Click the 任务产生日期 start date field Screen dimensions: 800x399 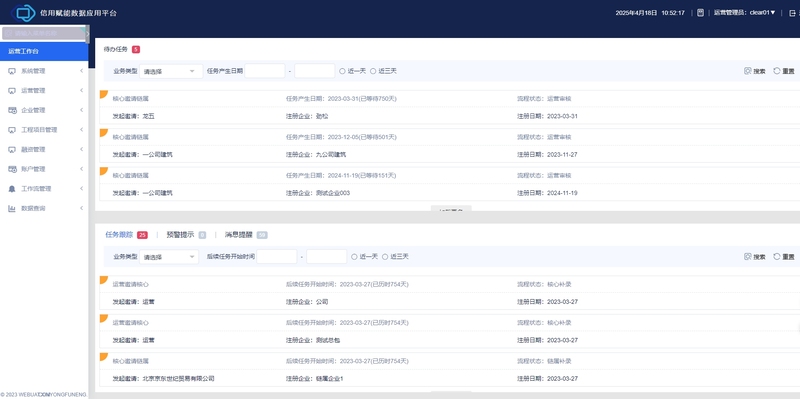265,71
